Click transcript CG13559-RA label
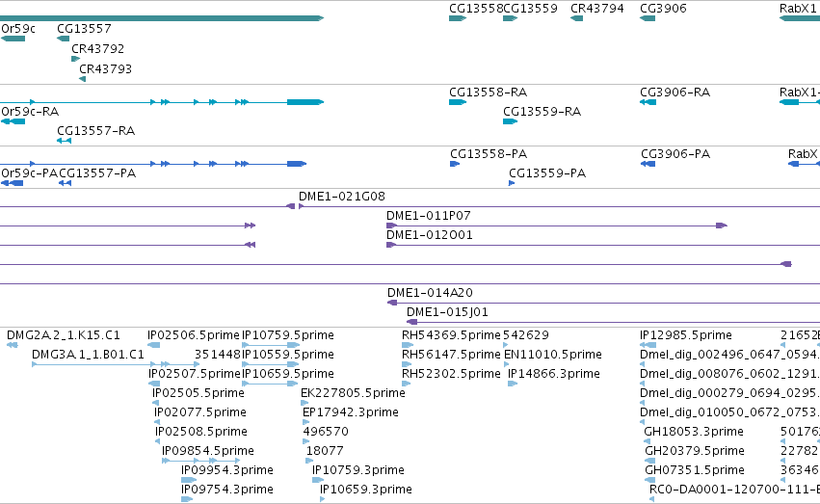This screenshot has height=504, width=820. (x=542, y=112)
